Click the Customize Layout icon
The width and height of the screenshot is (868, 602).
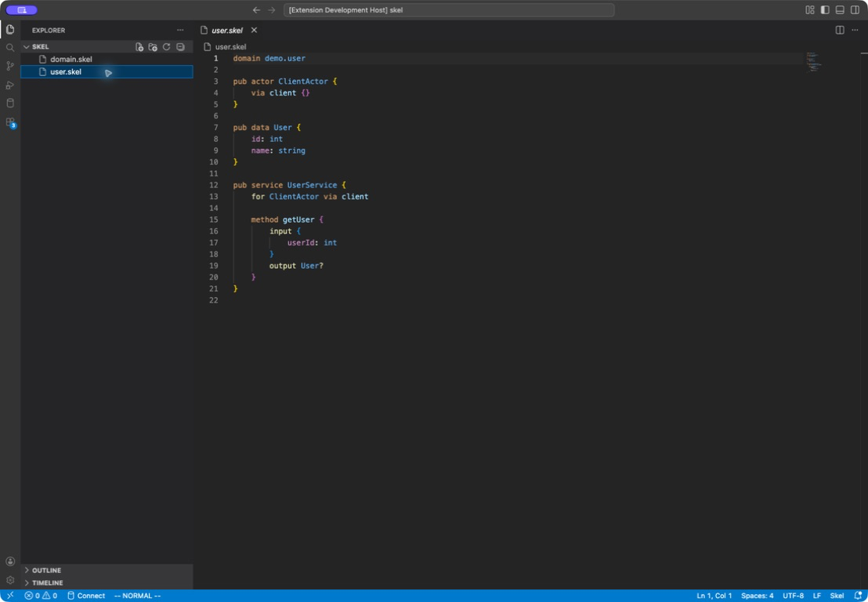point(810,10)
